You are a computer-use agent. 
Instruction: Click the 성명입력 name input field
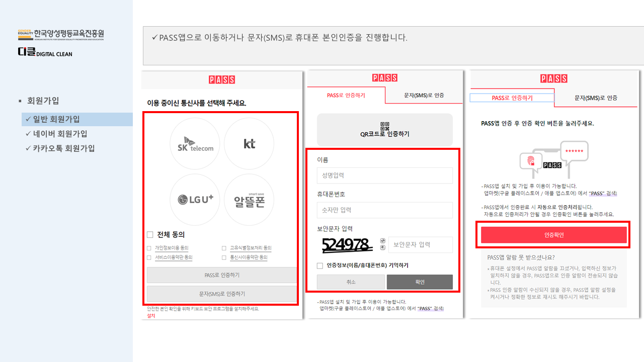384,175
